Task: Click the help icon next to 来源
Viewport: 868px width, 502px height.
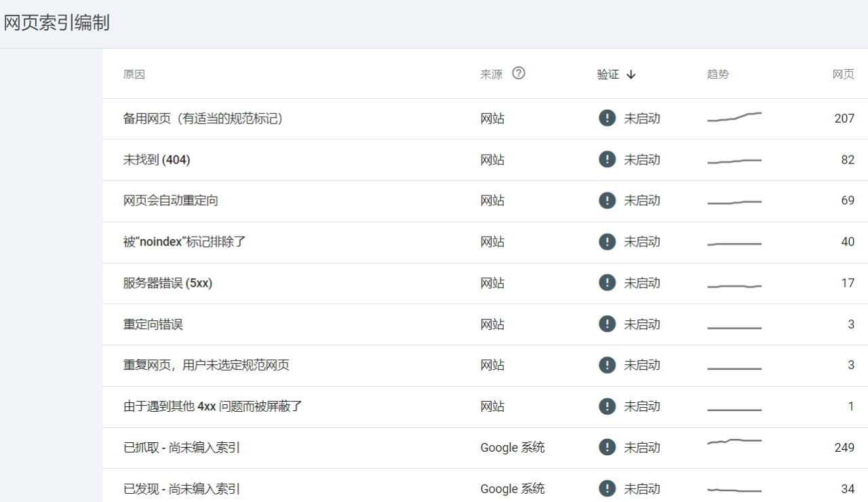Action: pos(519,73)
